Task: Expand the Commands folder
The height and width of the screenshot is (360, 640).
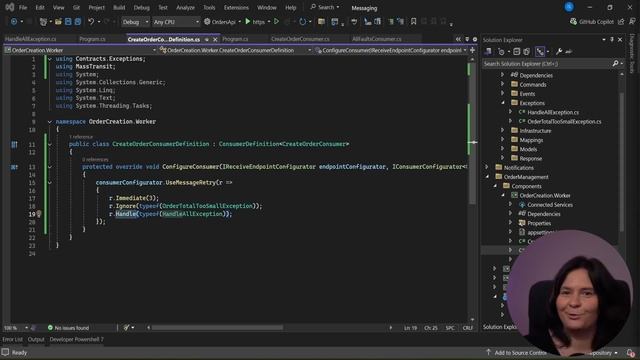Action: pos(503,84)
